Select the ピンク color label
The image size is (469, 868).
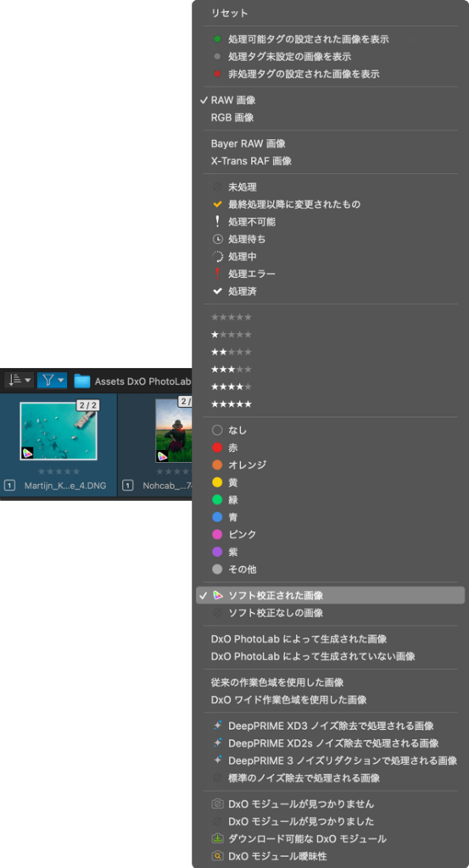330,534
